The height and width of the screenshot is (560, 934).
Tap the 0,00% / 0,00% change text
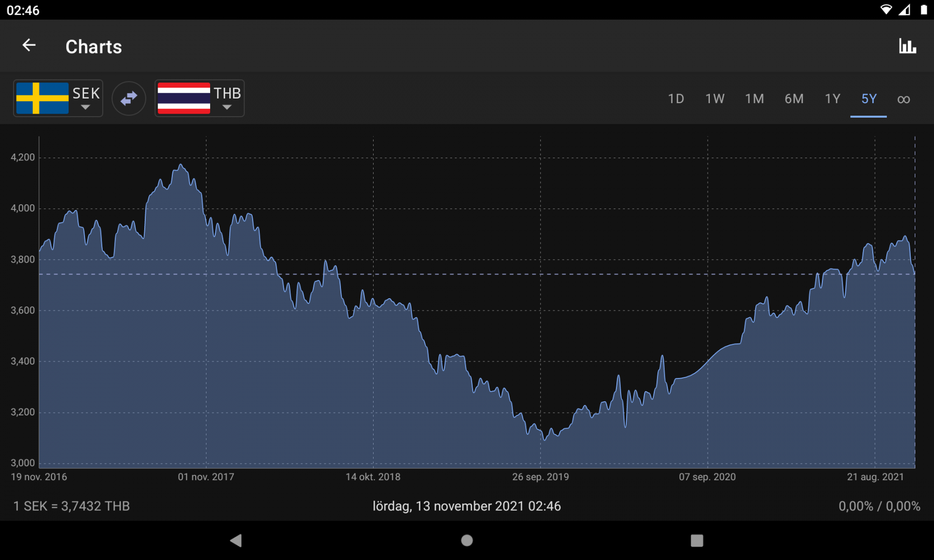click(879, 506)
